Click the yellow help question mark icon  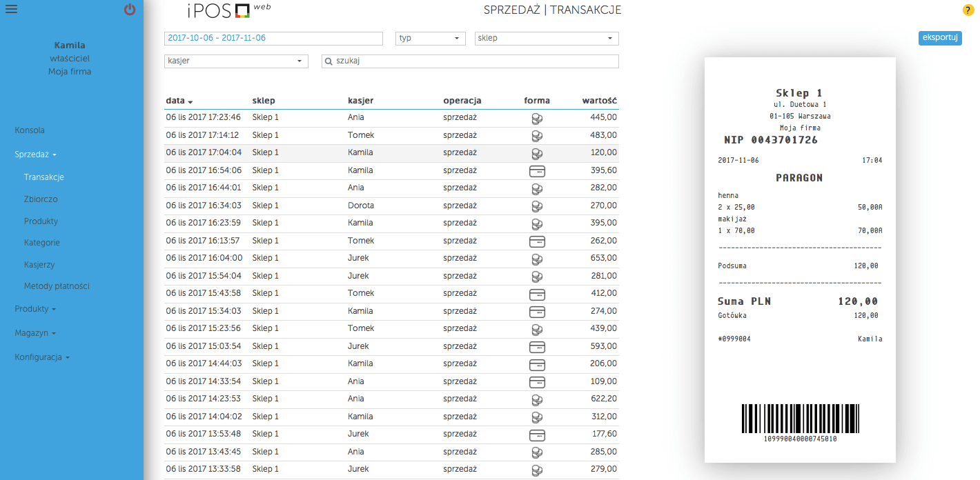(968, 10)
